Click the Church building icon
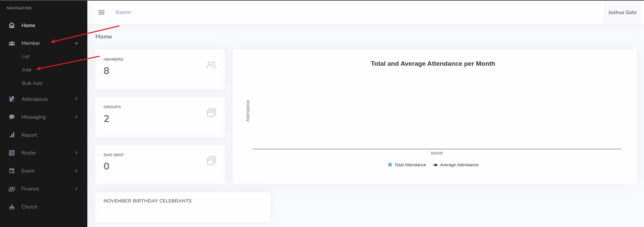Viewport: 644px width, 227px height. pyautogui.click(x=12, y=207)
